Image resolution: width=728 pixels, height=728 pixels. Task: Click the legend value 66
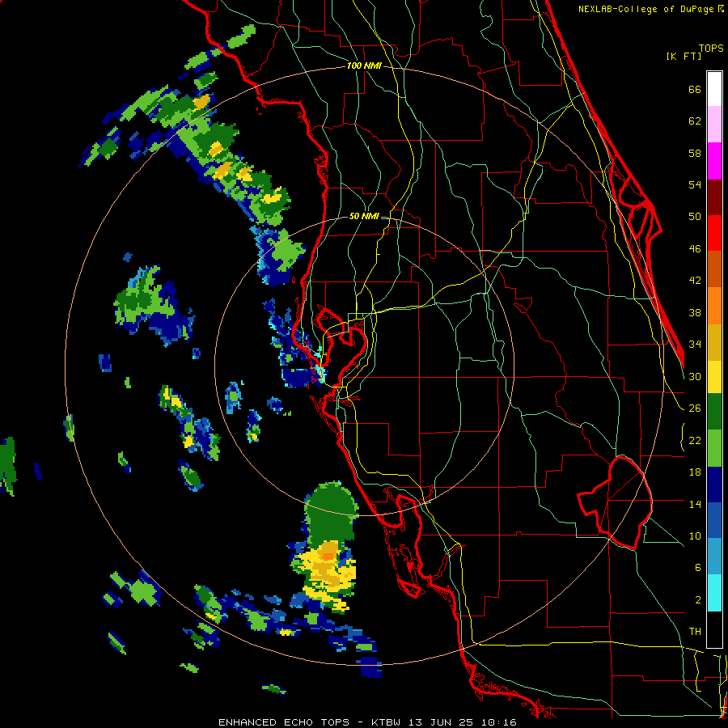[695, 90]
